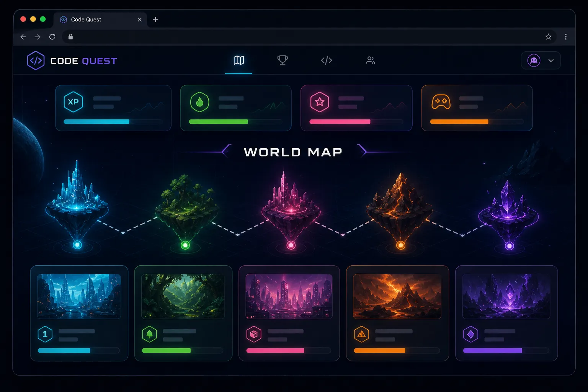The image size is (588, 392).
Task: Click the purple island map marker
Action: pyautogui.click(x=509, y=246)
